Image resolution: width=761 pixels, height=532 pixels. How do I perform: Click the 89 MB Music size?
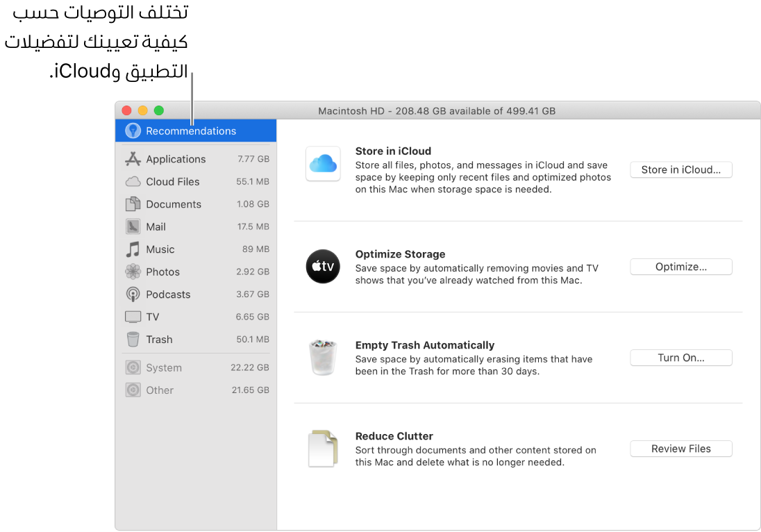point(256,249)
